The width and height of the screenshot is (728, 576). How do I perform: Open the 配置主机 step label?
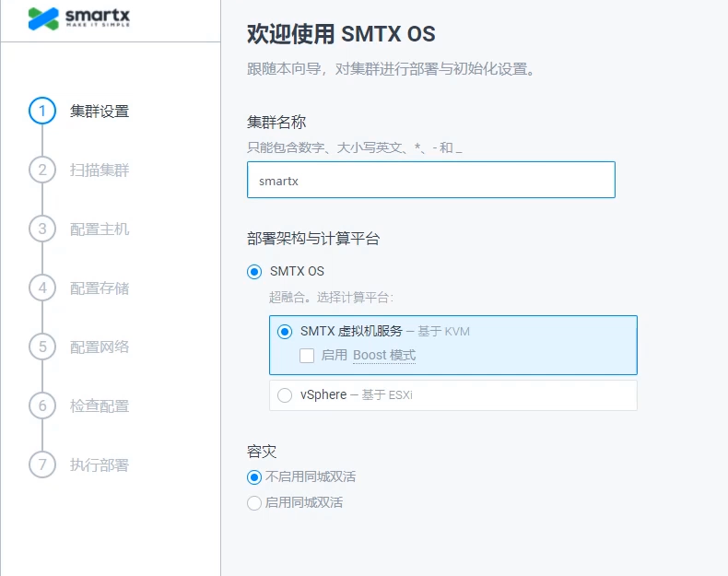click(x=100, y=229)
